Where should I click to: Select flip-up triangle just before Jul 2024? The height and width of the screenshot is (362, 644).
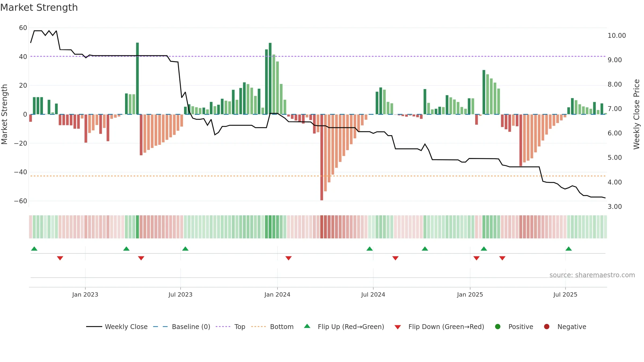[369, 249]
